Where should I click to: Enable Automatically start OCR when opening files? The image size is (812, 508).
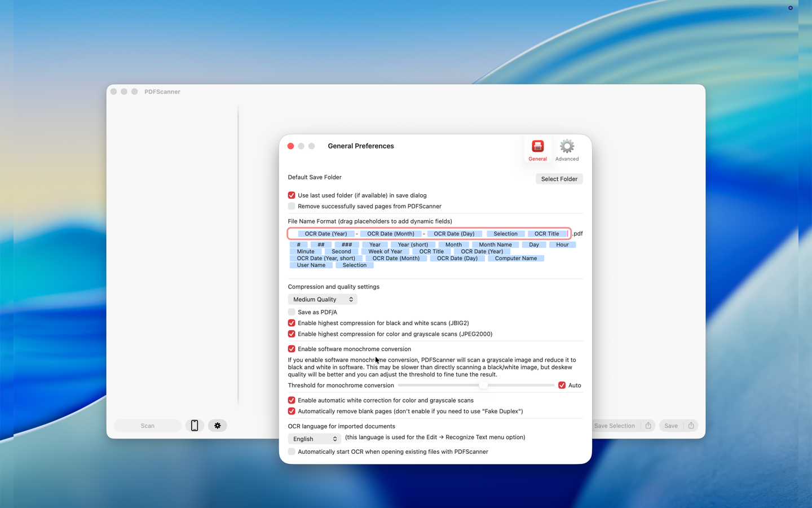292,452
